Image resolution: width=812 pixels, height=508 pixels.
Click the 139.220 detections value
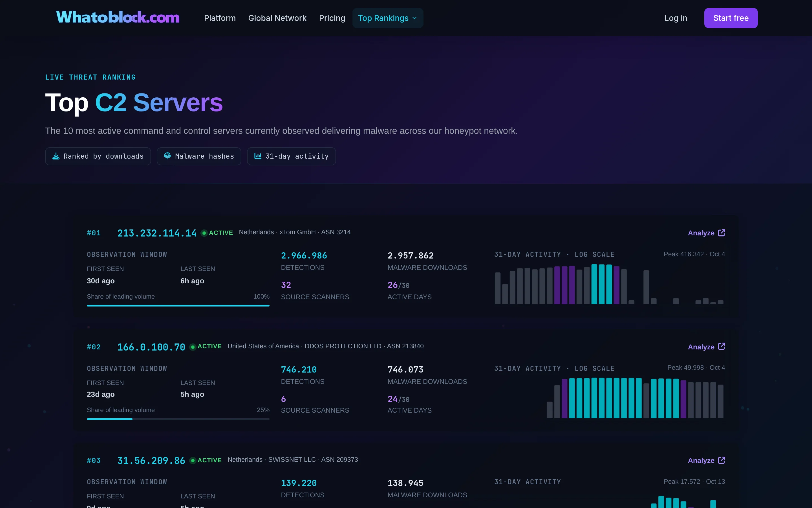tap(299, 483)
